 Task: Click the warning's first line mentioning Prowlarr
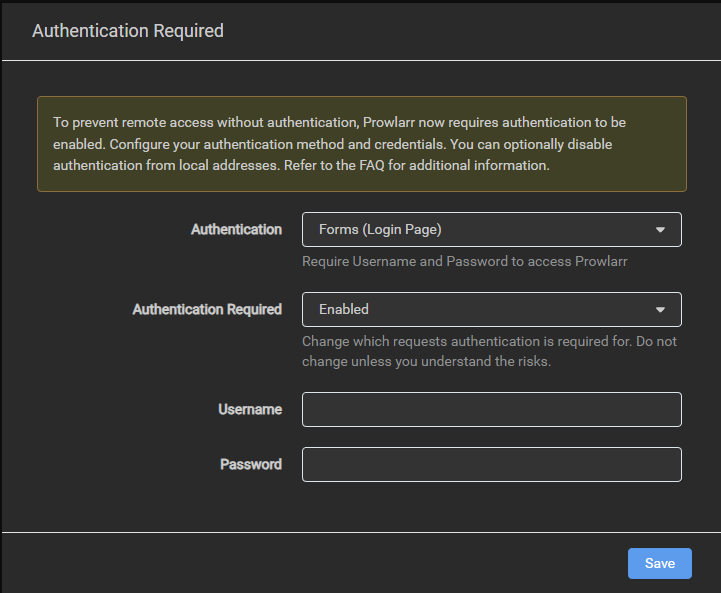click(x=340, y=122)
